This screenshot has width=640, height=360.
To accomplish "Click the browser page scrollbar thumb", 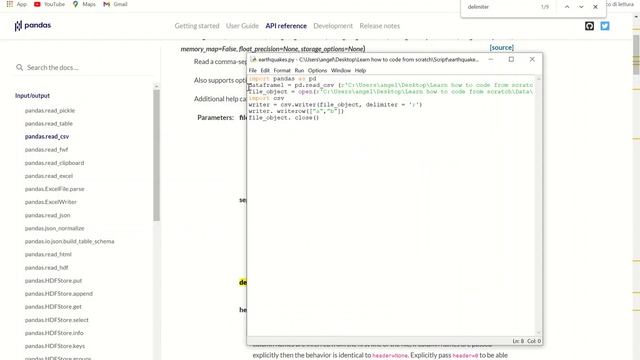I will (x=636, y=55).
